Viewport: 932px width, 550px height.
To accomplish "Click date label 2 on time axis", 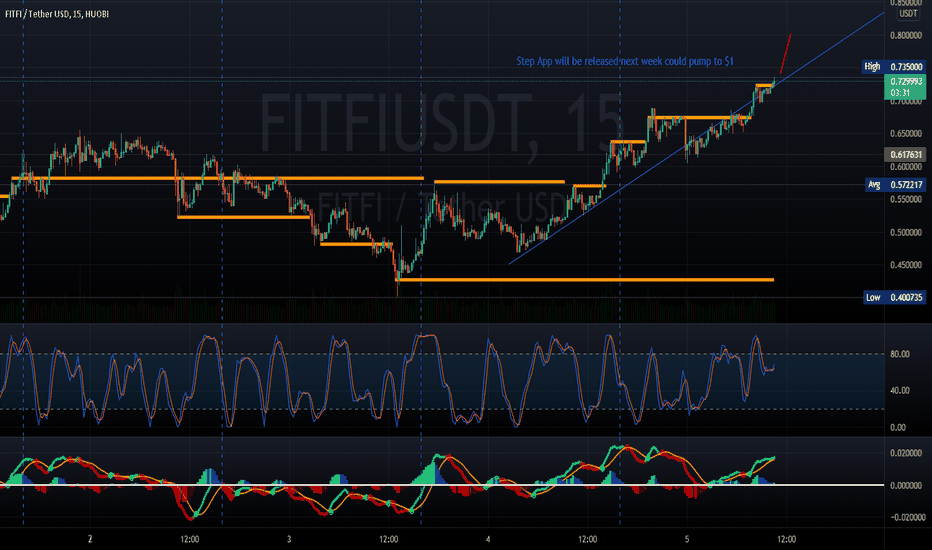I will (x=90, y=539).
